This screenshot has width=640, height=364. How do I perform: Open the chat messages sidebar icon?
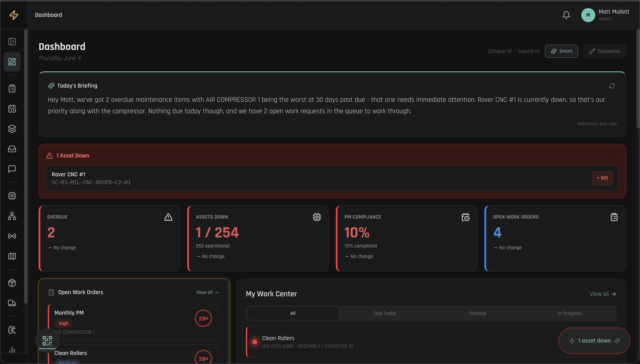click(12, 169)
